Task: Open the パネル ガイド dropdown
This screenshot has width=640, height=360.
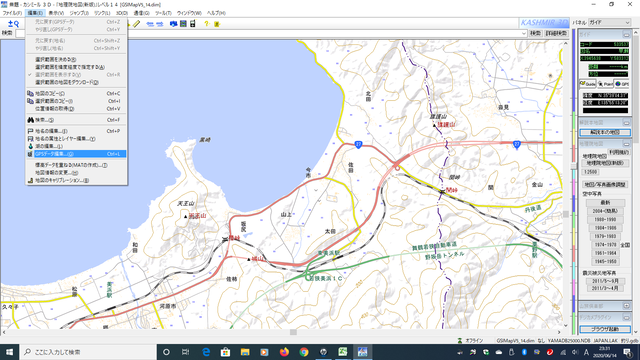Action: 609,22
